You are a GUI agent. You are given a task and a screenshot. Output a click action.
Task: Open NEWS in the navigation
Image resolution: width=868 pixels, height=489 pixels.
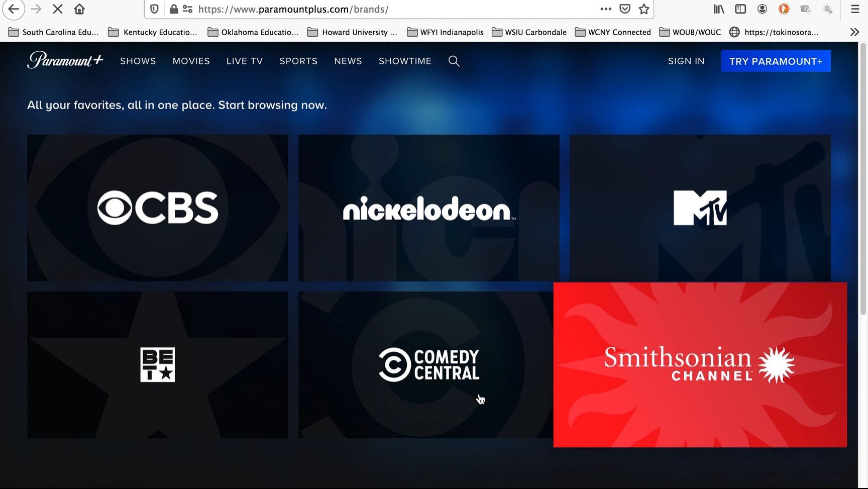pyautogui.click(x=348, y=61)
